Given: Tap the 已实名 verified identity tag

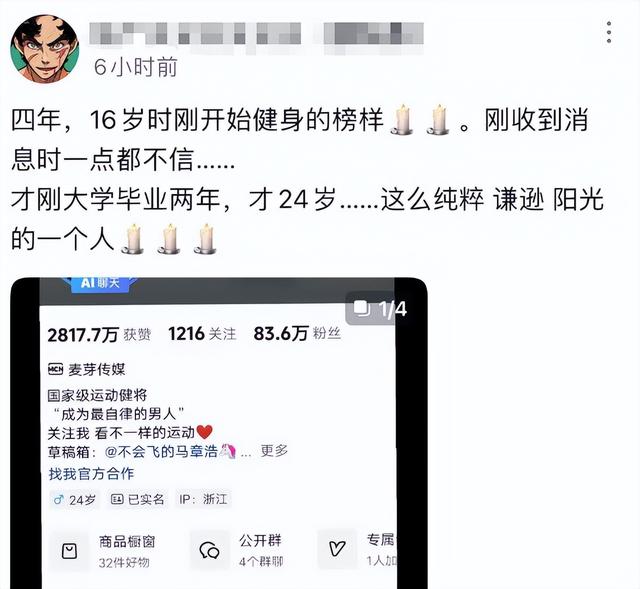Looking at the screenshot, I should click(x=138, y=499).
